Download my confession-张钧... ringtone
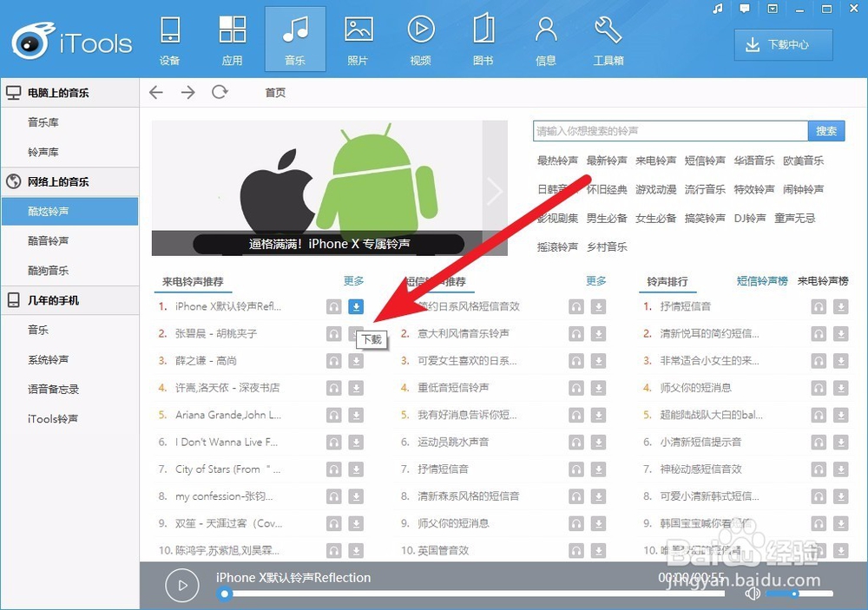The height and width of the screenshot is (610, 868). point(356,496)
